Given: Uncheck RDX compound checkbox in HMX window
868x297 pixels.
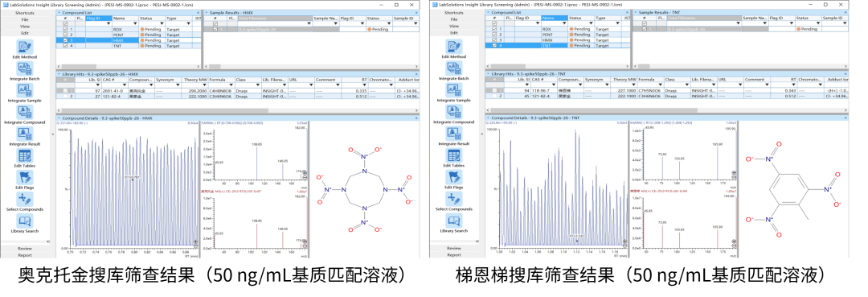Looking at the screenshot, I should pyautogui.click(x=65, y=29).
